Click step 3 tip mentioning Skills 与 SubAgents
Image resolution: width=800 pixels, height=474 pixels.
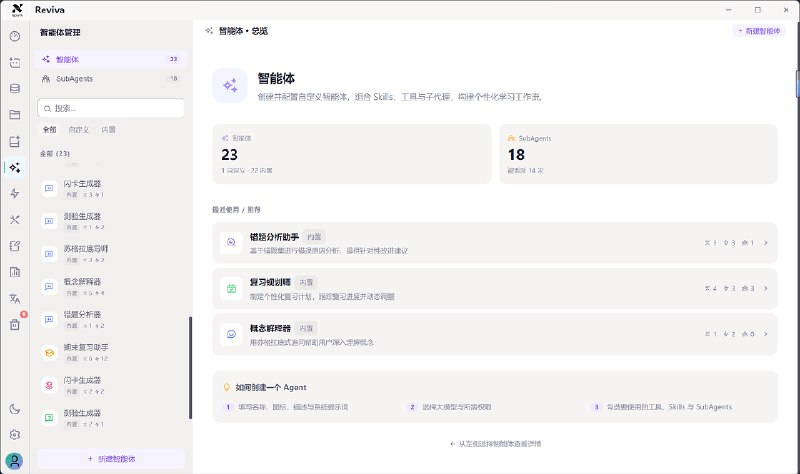(669, 407)
